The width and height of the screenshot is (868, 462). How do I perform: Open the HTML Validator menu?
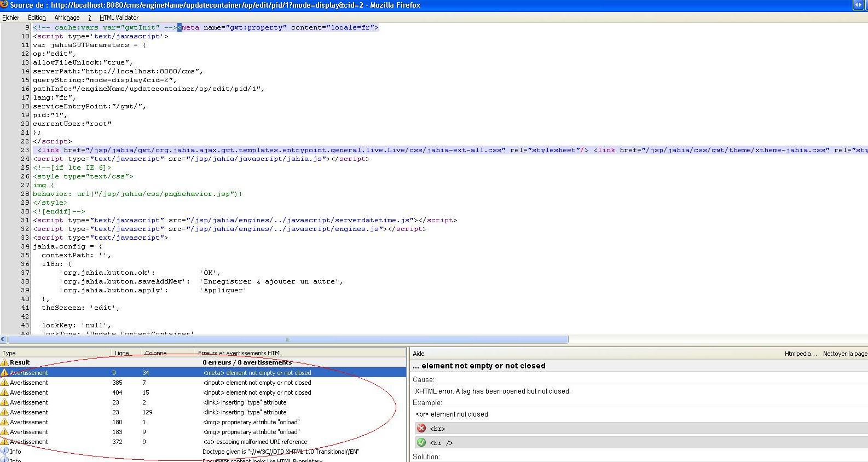tap(119, 18)
